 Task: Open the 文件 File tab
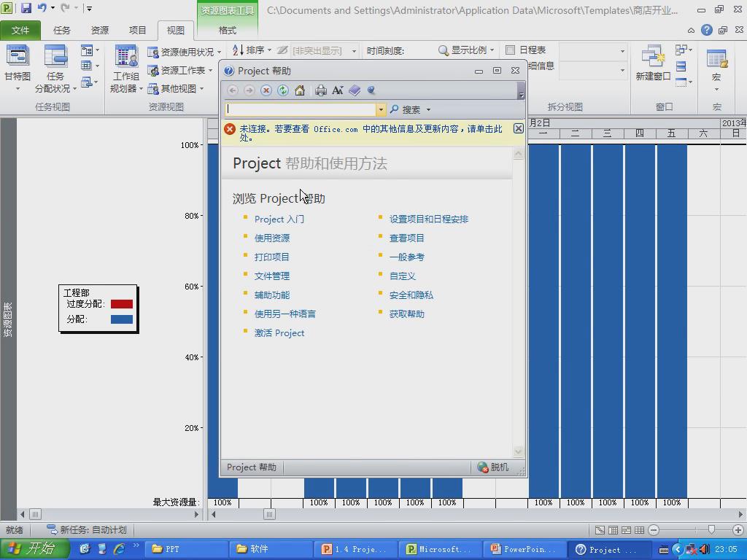point(20,31)
